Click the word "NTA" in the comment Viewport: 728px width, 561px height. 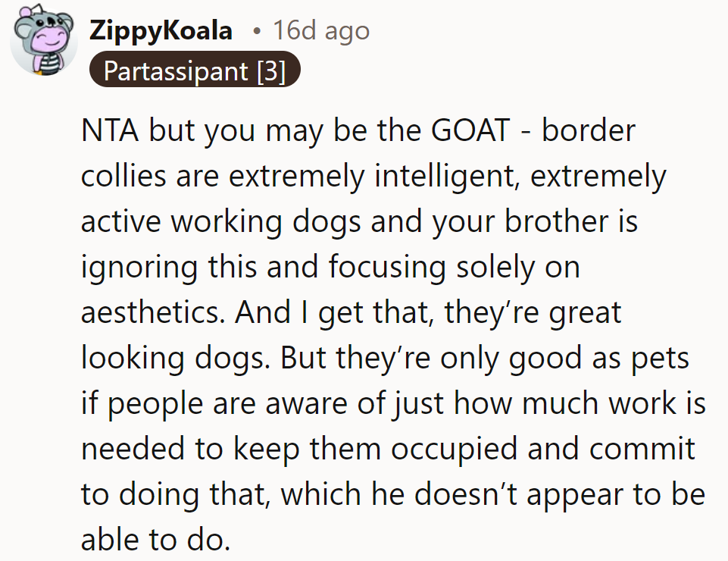tap(110, 132)
